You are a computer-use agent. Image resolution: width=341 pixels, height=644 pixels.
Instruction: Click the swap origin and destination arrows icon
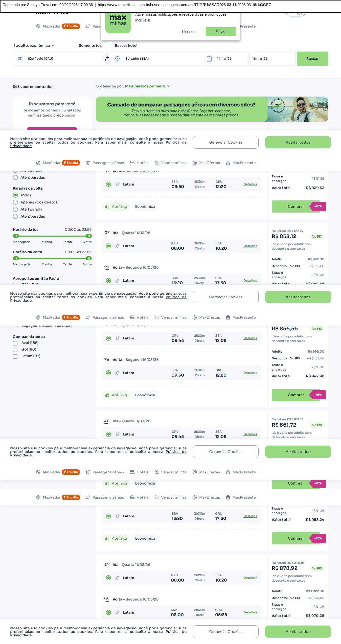[107, 59]
